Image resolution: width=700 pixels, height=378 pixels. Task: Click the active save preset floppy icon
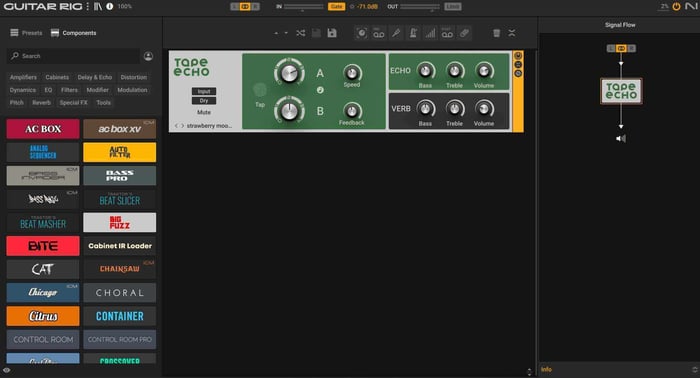pyautogui.click(x=332, y=33)
